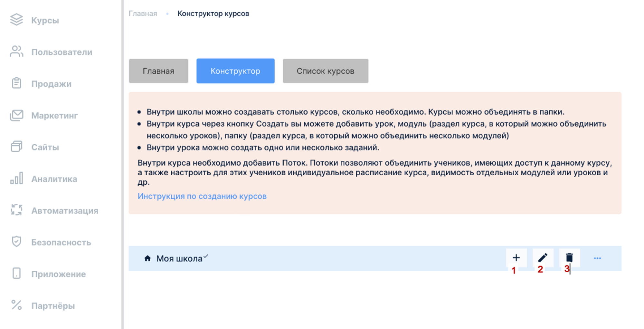Expand the Моя школа checkmark chevron
The image size is (644, 329).
pos(206,256)
